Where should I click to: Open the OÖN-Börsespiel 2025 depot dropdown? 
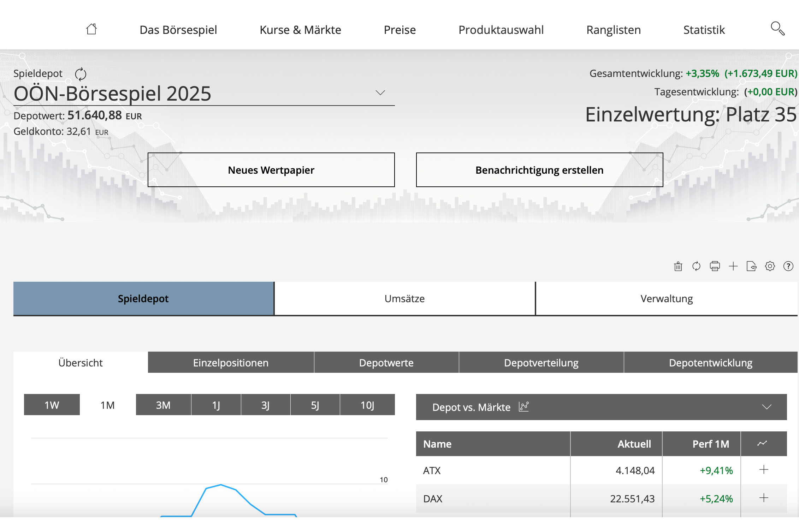pos(204,94)
